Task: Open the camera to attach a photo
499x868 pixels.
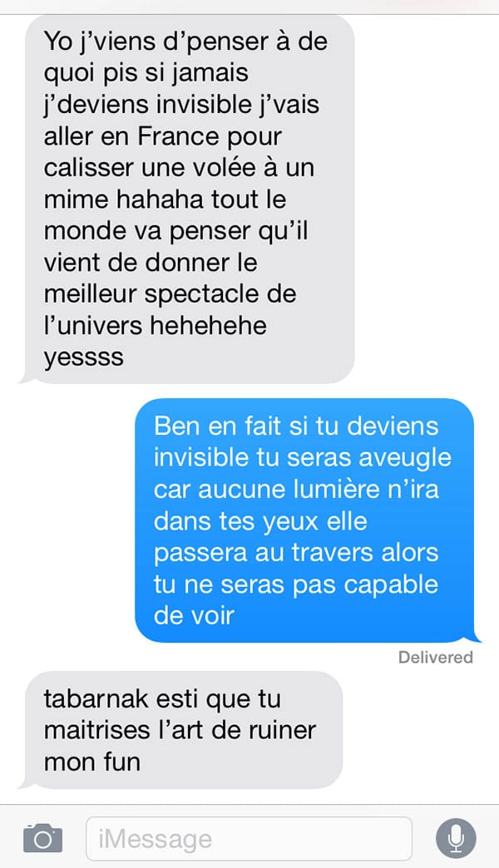Action: click(x=42, y=838)
